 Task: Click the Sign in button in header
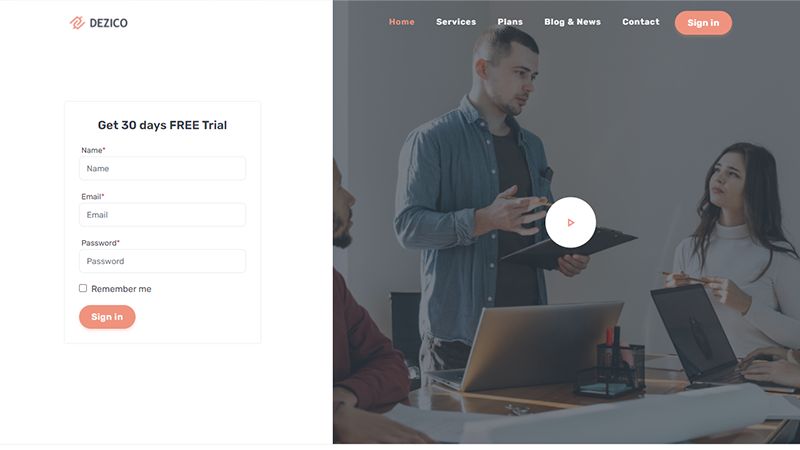click(703, 23)
